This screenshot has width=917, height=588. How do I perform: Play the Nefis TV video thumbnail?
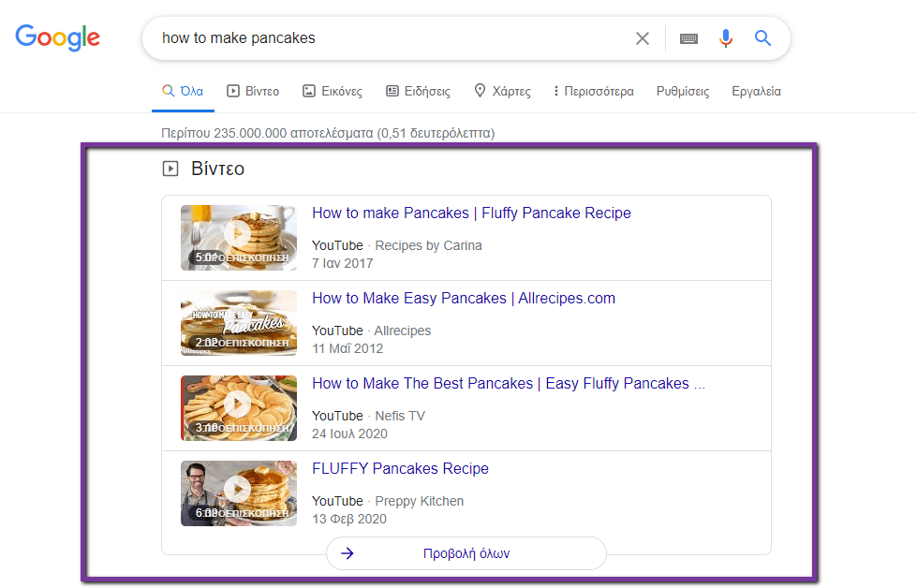click(239, 408)
